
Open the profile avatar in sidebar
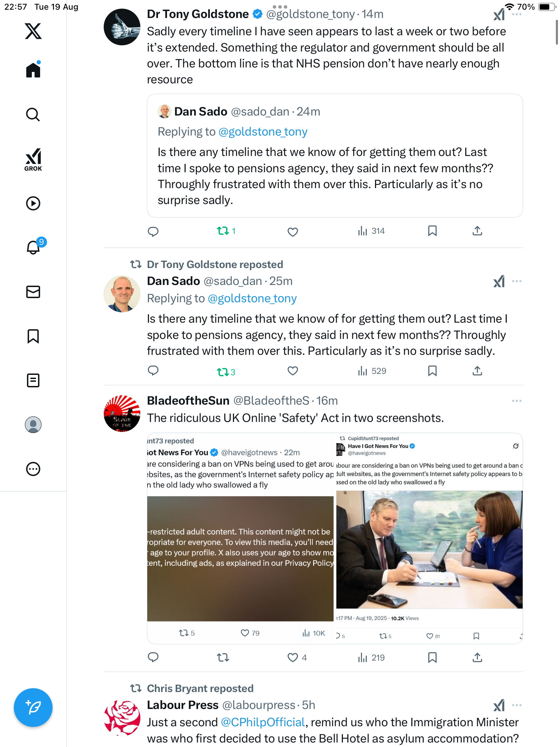click(x=33, y=424)
